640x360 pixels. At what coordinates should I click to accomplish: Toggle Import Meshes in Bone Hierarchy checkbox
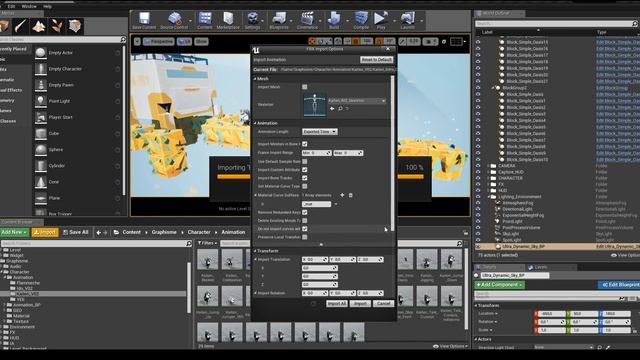coord(304,144)
